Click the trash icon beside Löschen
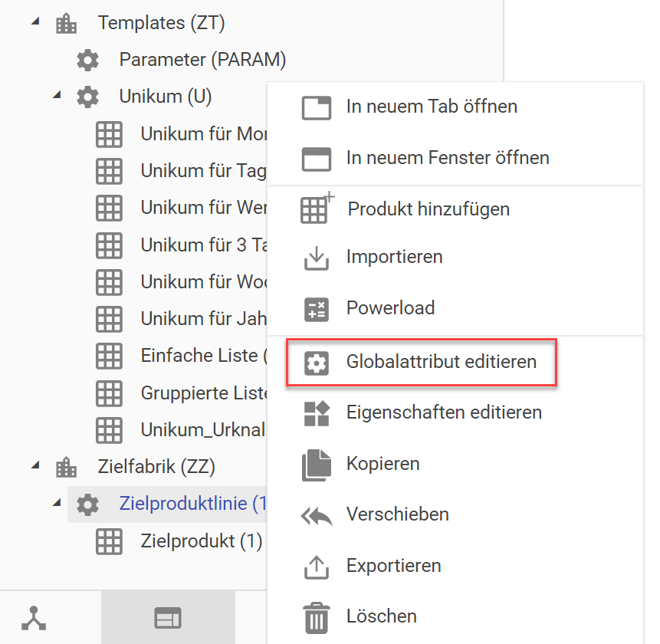 [316, 616]
